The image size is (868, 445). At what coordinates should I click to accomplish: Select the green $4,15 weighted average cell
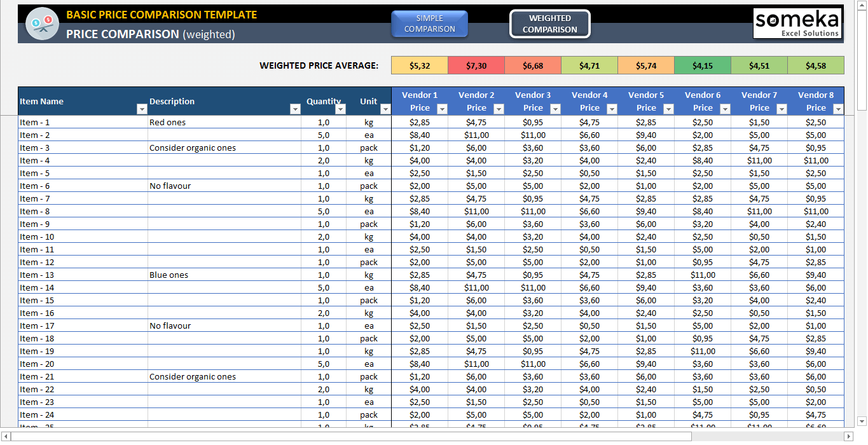pyautogui.click(x=702, y=65)
